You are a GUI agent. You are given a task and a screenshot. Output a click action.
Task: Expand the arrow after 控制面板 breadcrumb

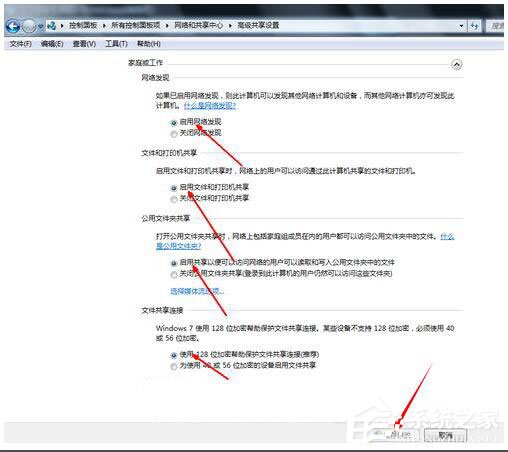[104, 25]
